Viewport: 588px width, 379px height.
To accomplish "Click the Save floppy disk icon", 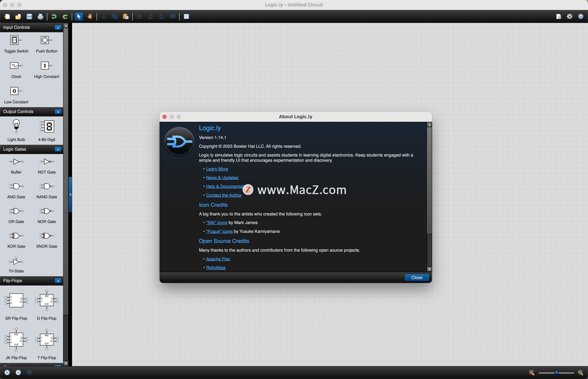I will pos(29,17).
